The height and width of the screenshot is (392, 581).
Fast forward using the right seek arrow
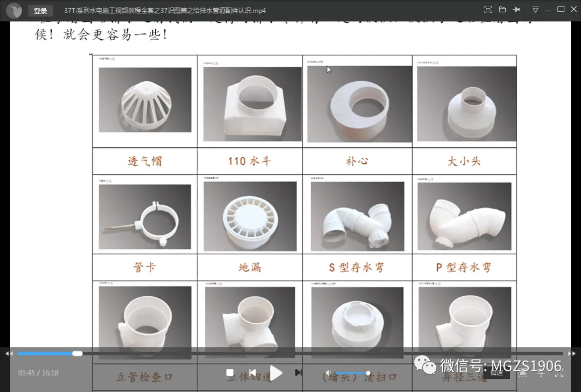pos(572,353)
